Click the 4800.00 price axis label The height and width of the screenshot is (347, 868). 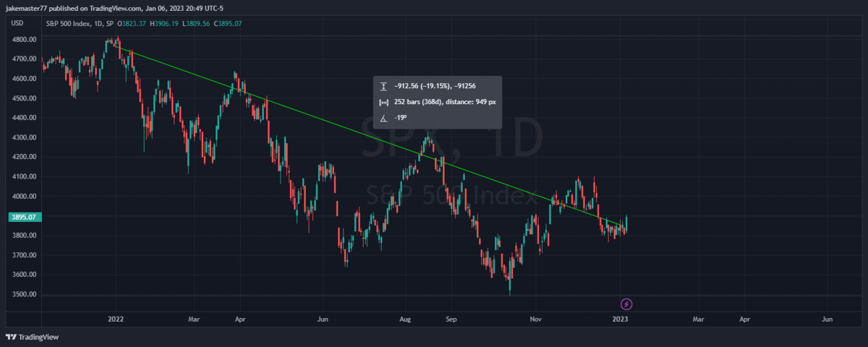click(24, 39)
